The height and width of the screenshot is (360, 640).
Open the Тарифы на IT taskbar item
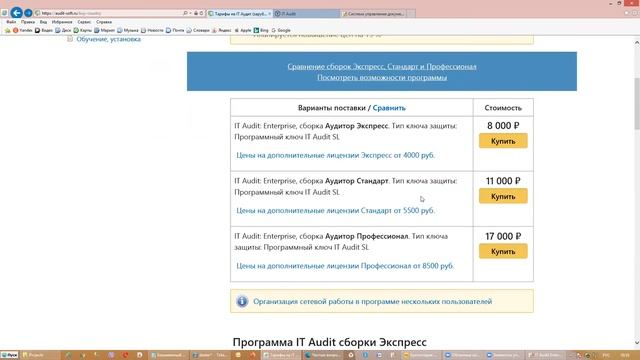pos(280,355)
